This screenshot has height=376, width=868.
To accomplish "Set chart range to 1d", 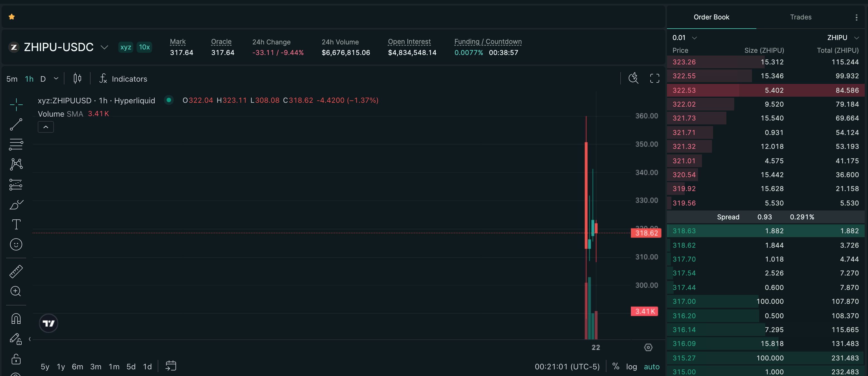I will [x=148, y=367].
